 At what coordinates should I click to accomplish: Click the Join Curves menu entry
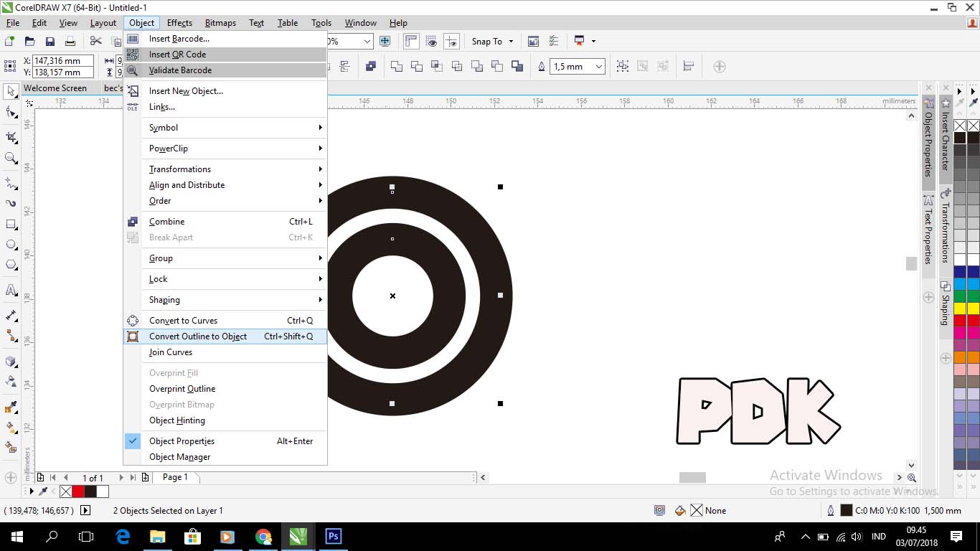click(x=225, y=352)
